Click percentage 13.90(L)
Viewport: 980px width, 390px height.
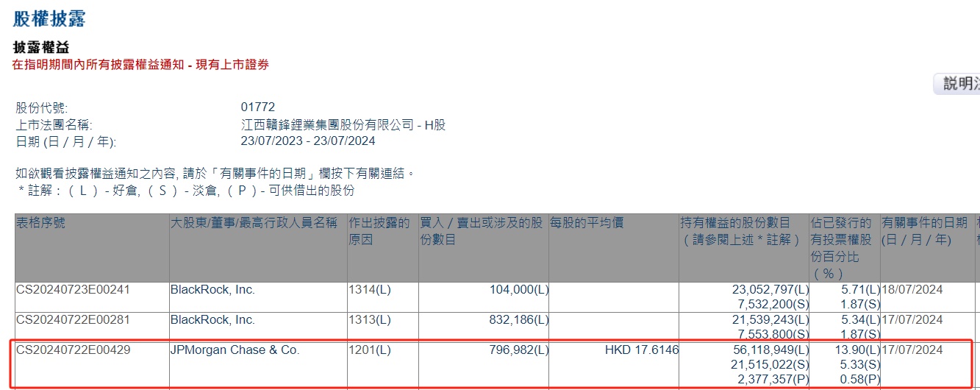click(x=857, y=350)
